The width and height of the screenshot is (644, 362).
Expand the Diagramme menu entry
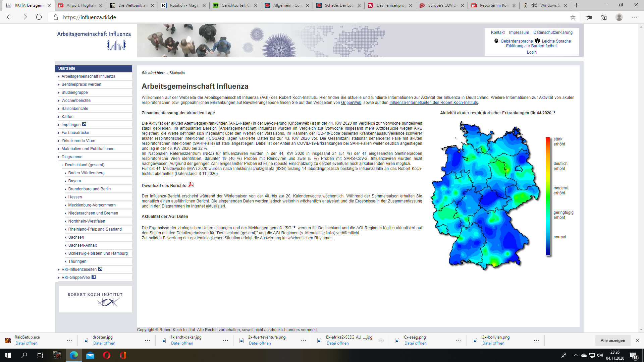[x=72, y=157]
